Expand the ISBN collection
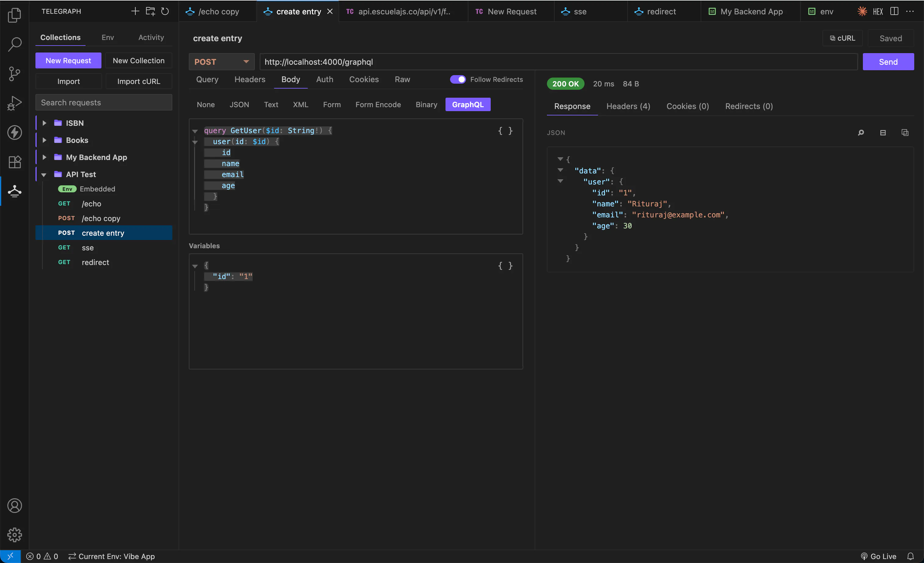This screenshot has width=924, height=563. (x=44, y=123)
